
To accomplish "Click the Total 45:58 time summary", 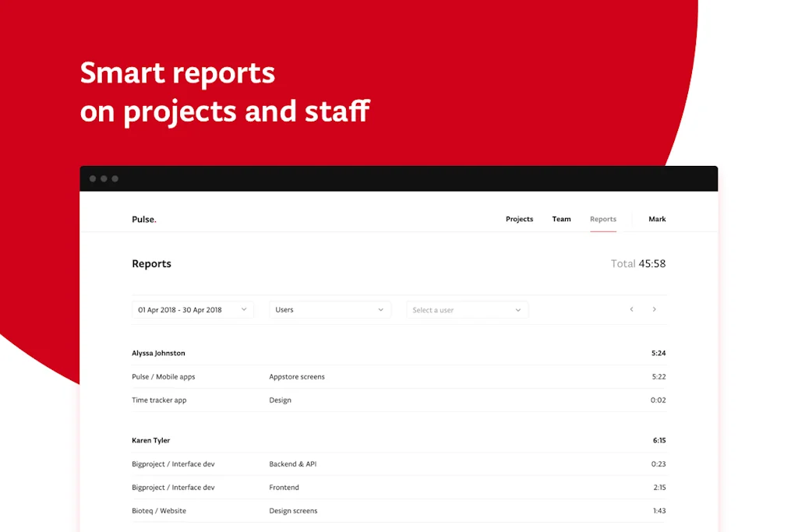I will pos(637,264).
